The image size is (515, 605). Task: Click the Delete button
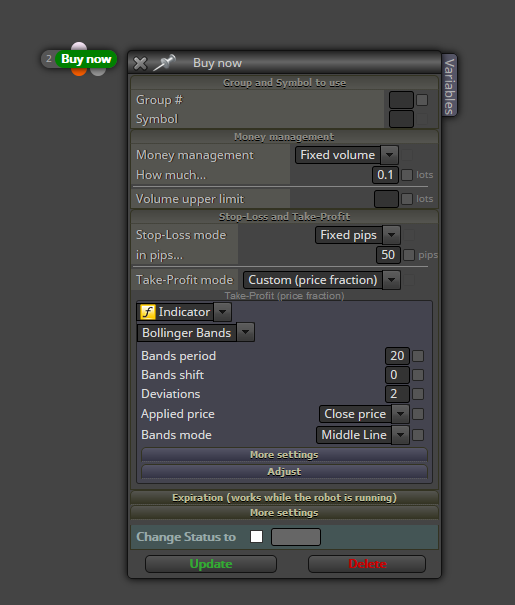pos(367,564)
